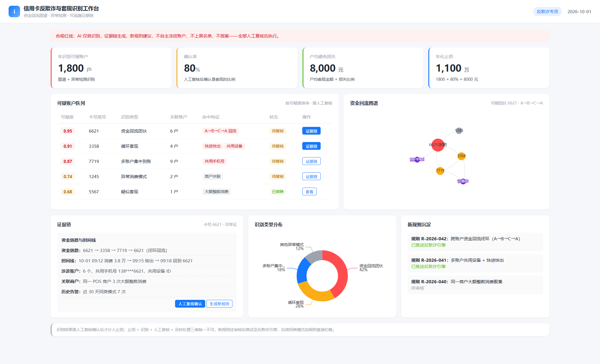This screenshot has width=600, height=364.
Task: Open 证据链 for card 6621
Action: click(x=311, y=131)
